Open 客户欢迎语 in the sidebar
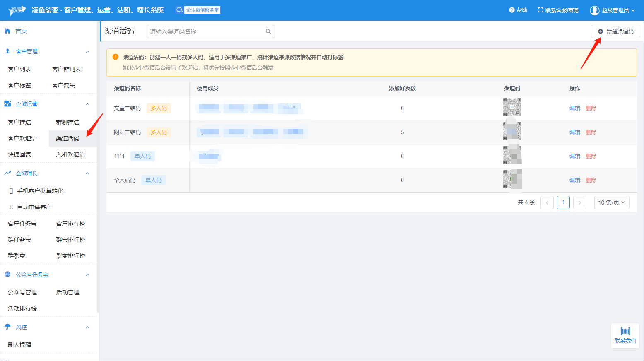Screen dimensions: 644x361 pos(22,138)
